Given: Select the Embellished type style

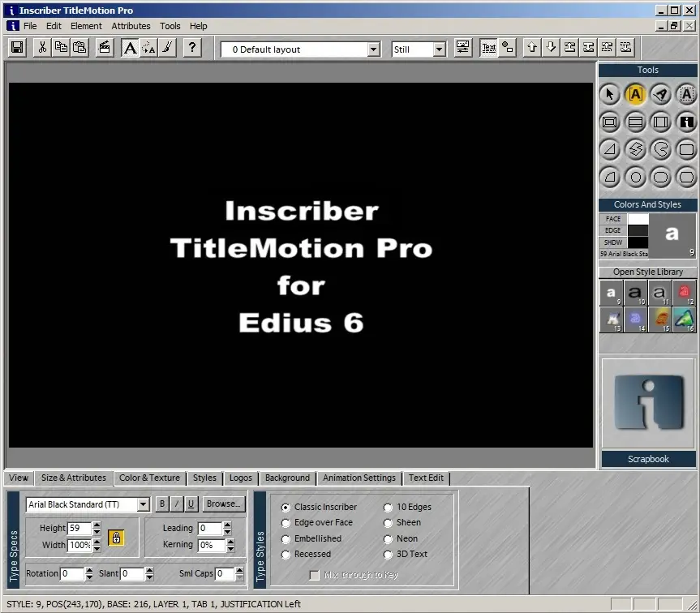Looking at the screenshot, I should click(286, 539).
